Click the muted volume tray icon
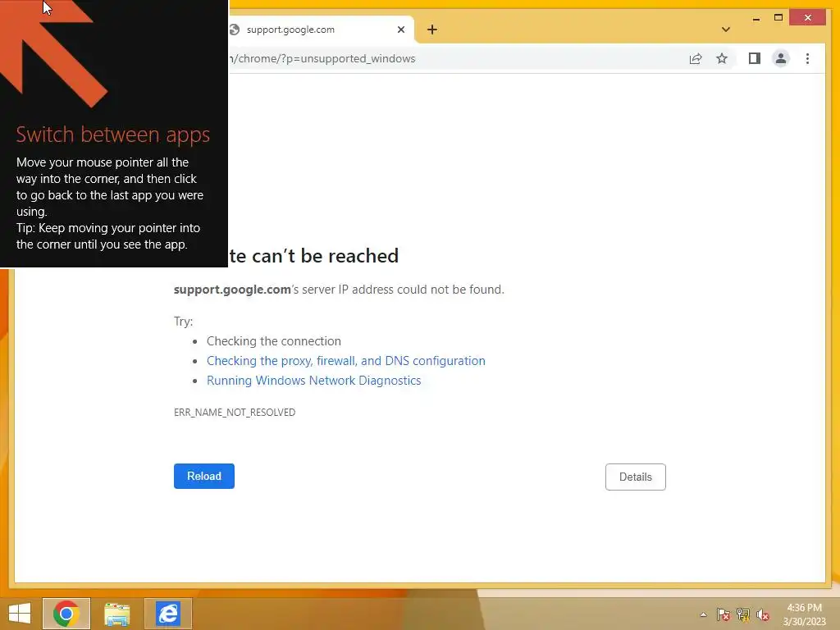The width and height of the screenshot is (840, 630). coord(763,614)
